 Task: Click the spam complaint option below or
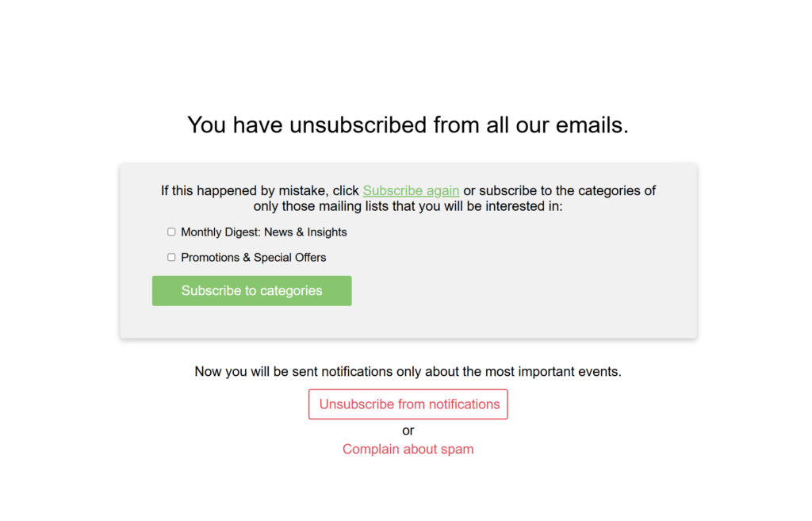click(408, 449)
